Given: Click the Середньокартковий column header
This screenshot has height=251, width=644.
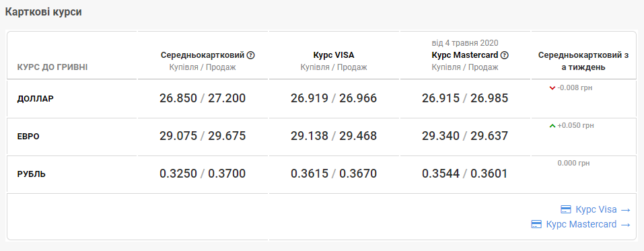Looking at the screenshot, I should (x=203, y=55).
